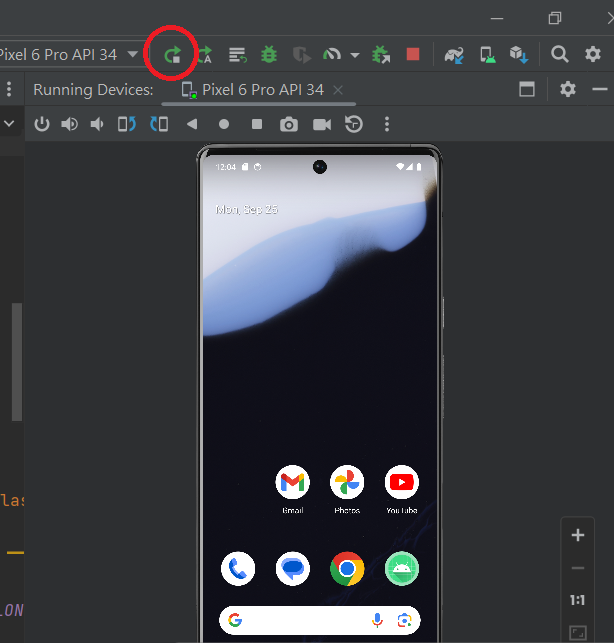Screen dimensions: 614x643
Task: Click the 12:04 status bar clock
Action: 226,167
